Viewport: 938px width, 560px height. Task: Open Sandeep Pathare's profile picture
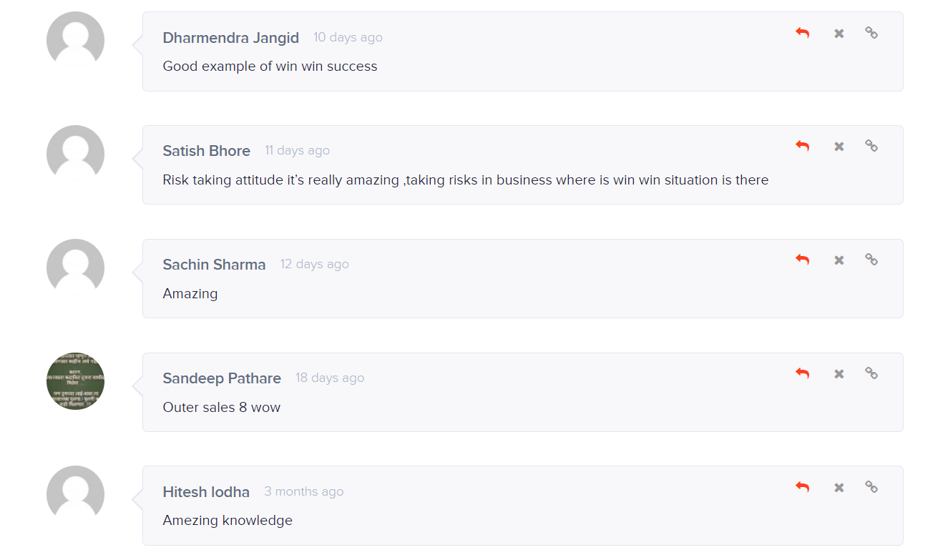pyautogui.click(x=75, y=381)
